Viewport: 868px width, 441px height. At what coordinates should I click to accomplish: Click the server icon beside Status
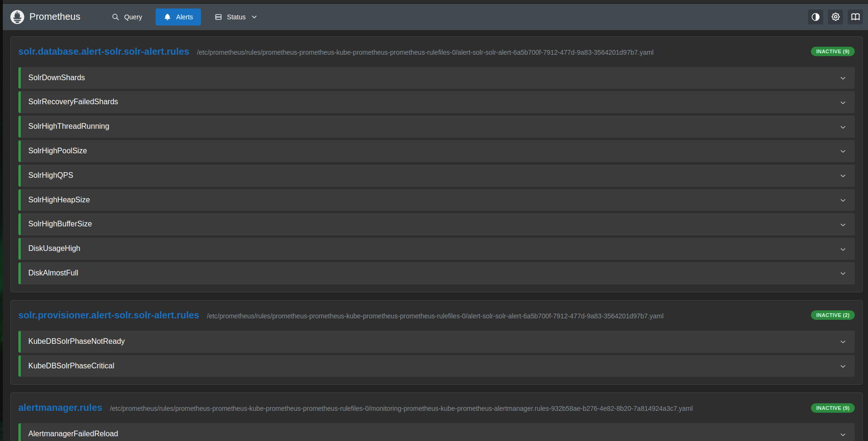(218, 17)
